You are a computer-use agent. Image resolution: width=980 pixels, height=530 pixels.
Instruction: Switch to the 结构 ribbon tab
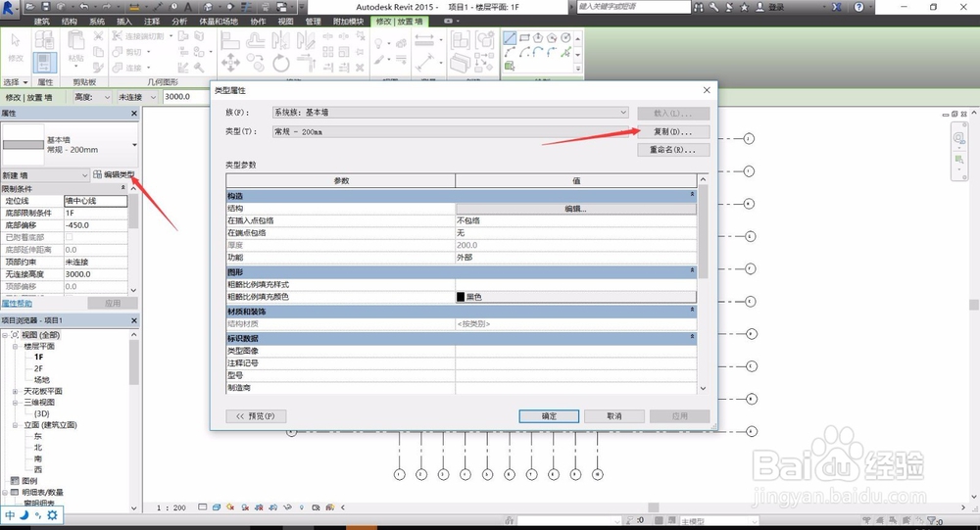click(x=70, y=22)
